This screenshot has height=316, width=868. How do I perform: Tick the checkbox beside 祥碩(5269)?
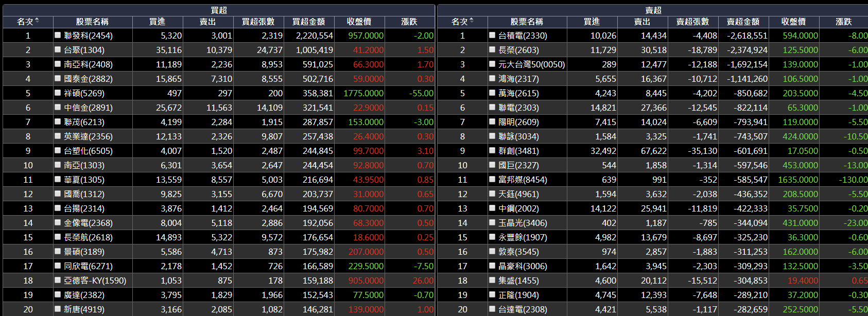[x=58, y=93]
